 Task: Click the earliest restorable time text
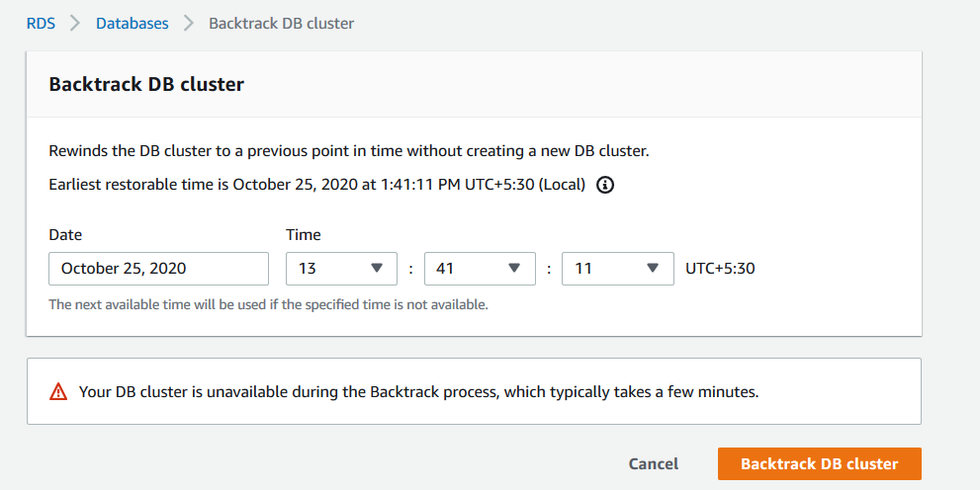click(316, 185)
